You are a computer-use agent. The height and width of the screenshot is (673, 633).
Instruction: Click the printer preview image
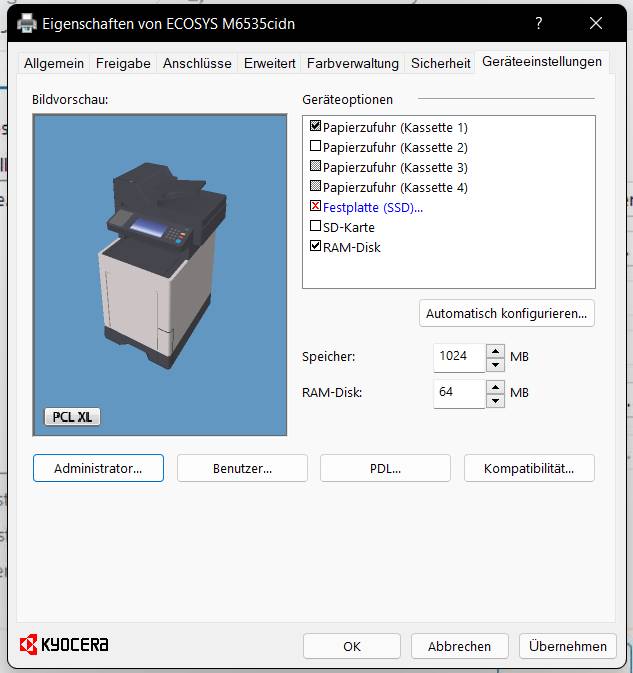(160, 275)
